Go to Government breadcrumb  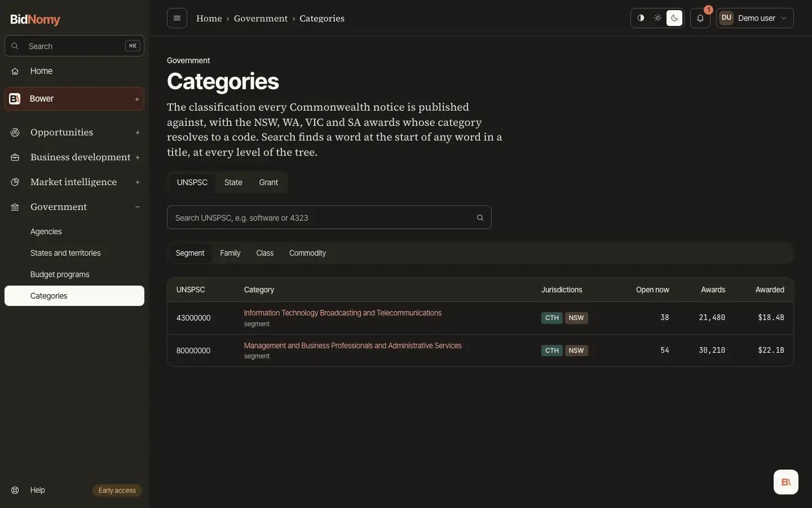261,19
